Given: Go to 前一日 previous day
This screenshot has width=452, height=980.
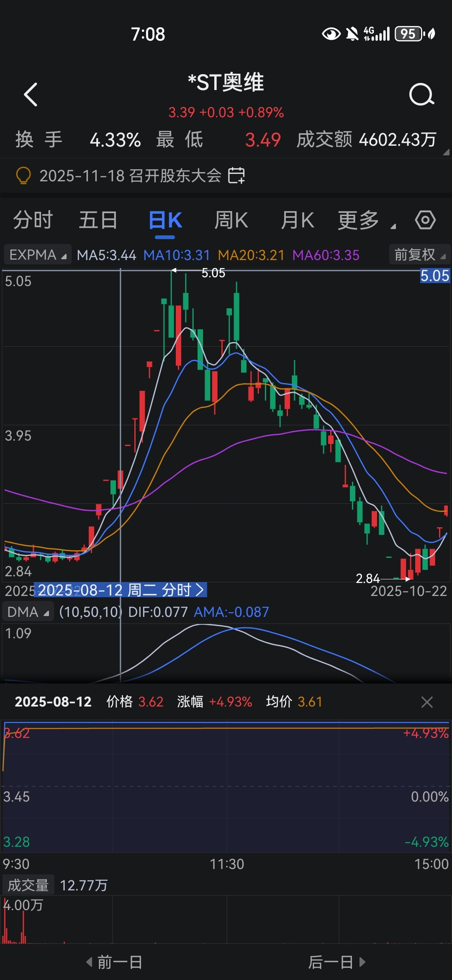Looking at the screenshot, I should click(x=114, y=962).
